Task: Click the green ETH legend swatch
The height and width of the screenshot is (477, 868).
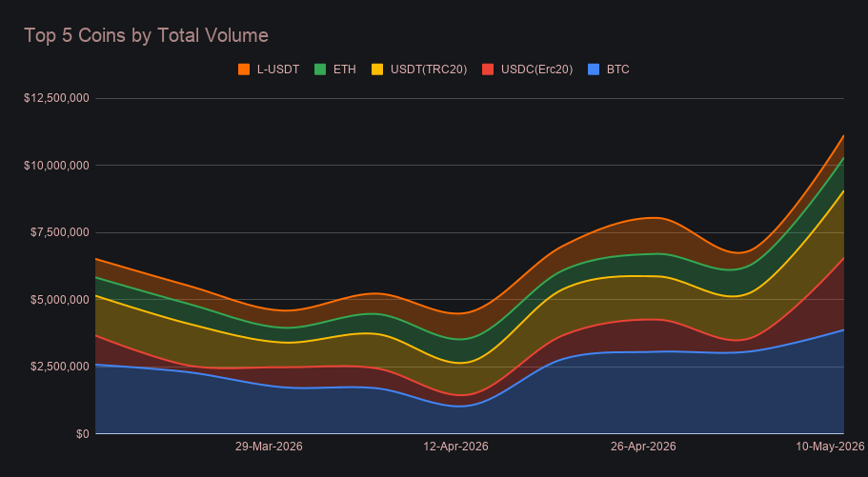Action: click(320, 70)
